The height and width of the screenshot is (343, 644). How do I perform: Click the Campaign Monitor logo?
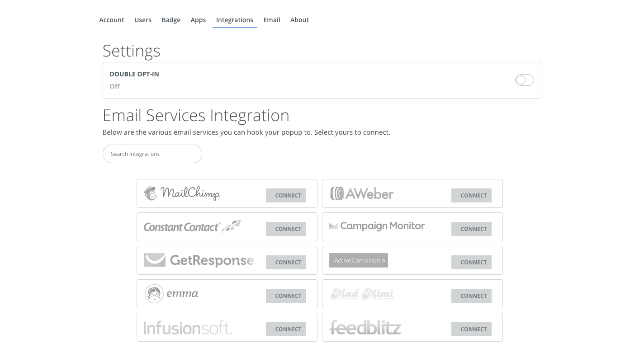(377, 226)
